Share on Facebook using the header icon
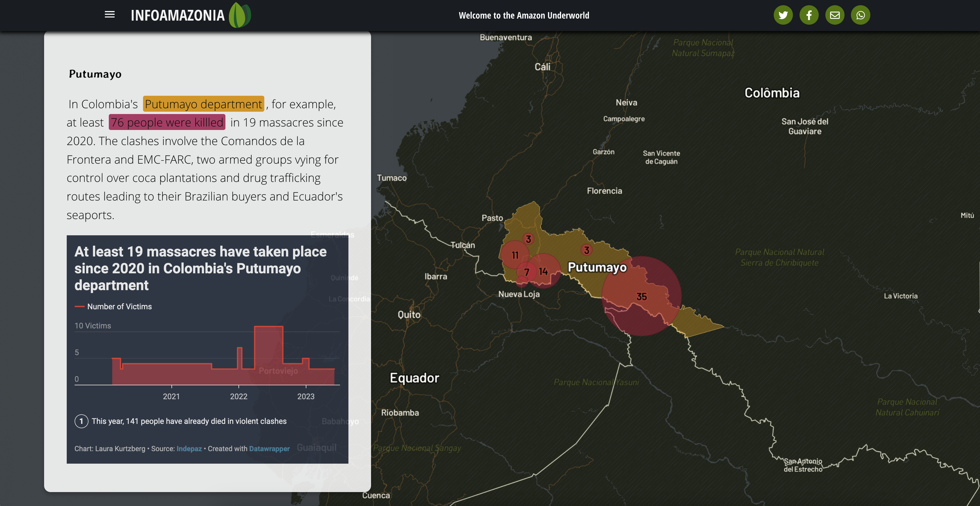 click(809, 15)
